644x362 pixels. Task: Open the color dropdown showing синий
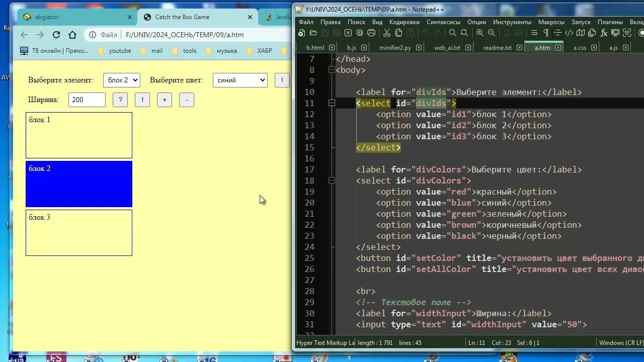[x=240, y=80]
